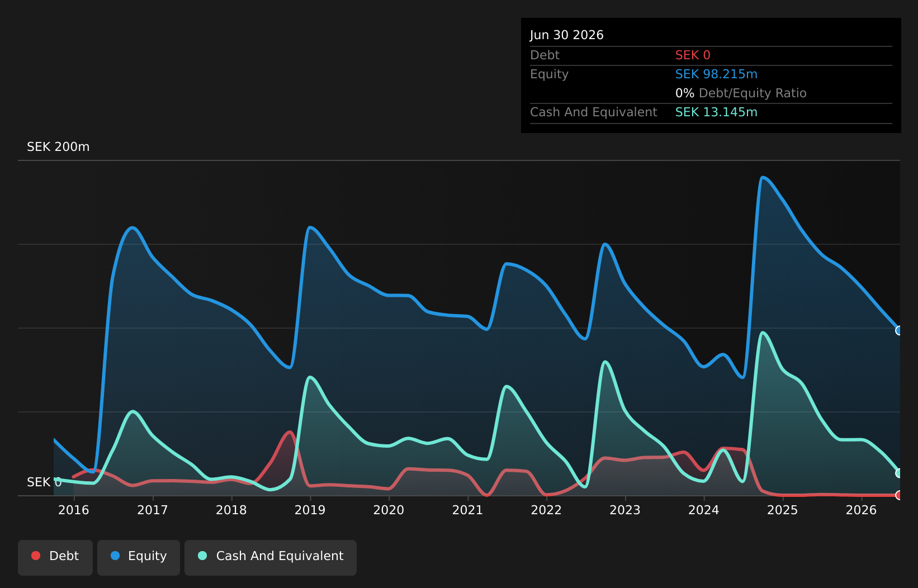Click the red Debt legend dot

(x=36, y=556)
